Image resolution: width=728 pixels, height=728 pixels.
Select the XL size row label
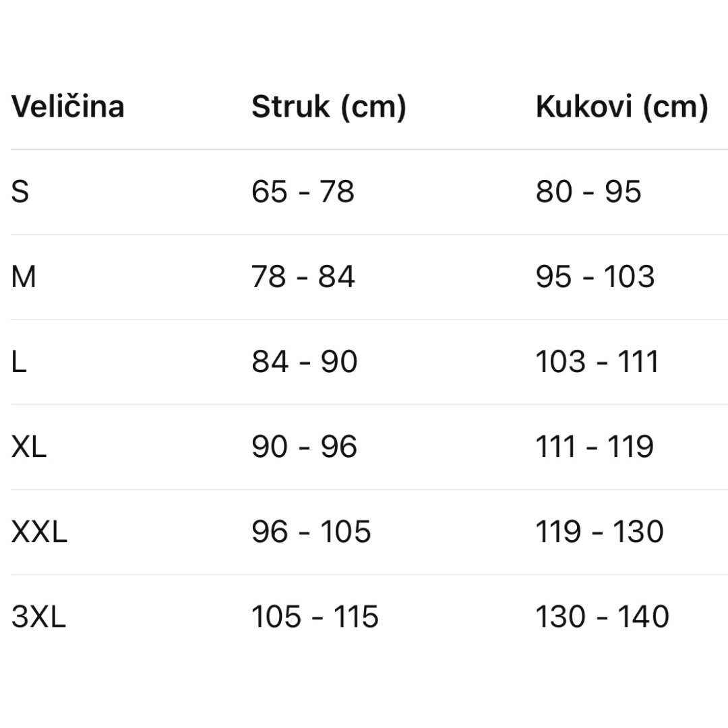coord(29,447)
